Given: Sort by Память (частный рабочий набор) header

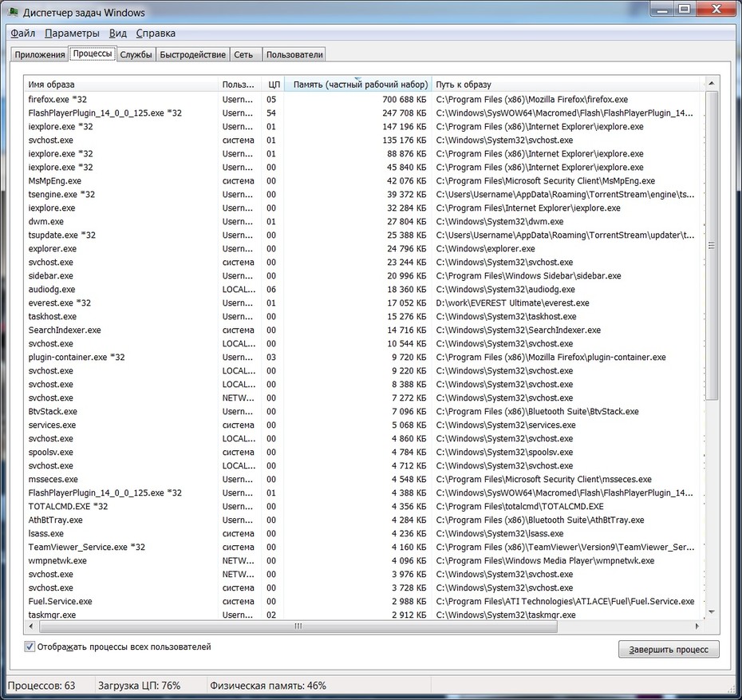Looking at the screenshot, I should pos(357,85).
